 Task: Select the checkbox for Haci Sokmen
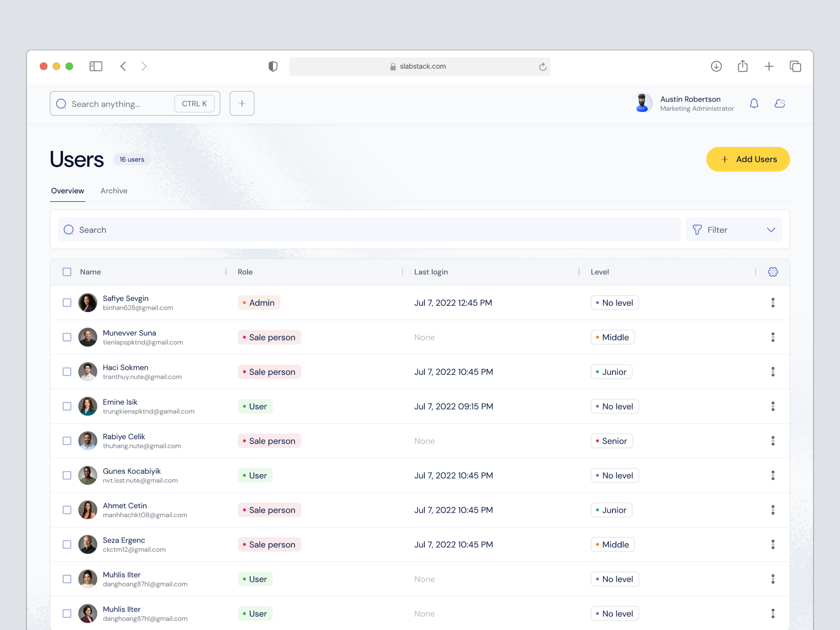tap(67, 372)
